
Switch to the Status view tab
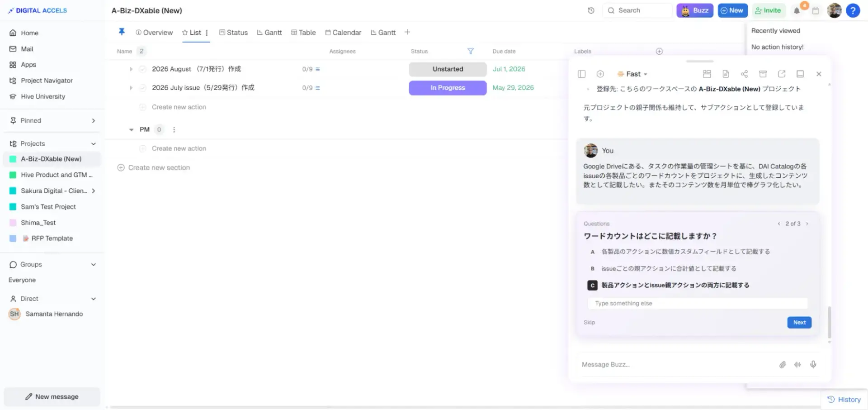(233, 33)
